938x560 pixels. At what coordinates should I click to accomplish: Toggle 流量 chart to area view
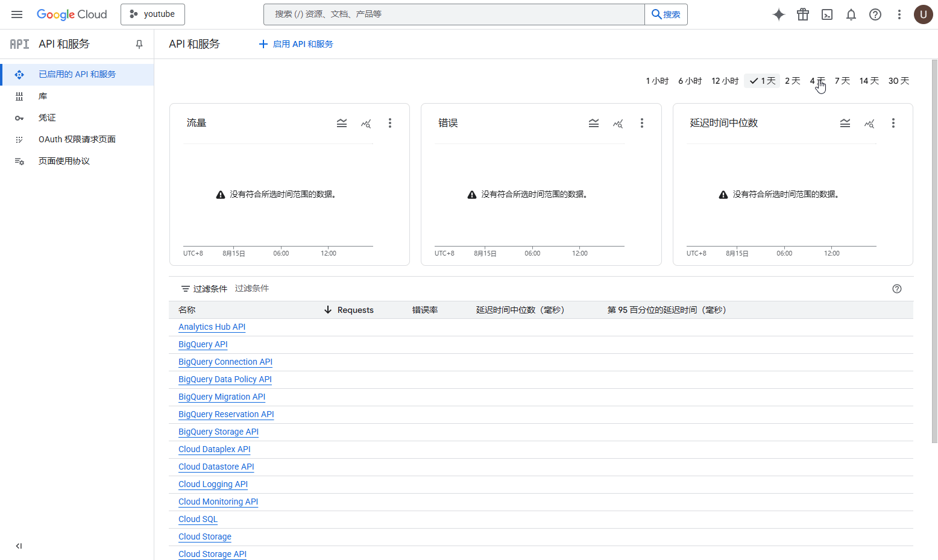pyautogui.click(x=342, y=123)
